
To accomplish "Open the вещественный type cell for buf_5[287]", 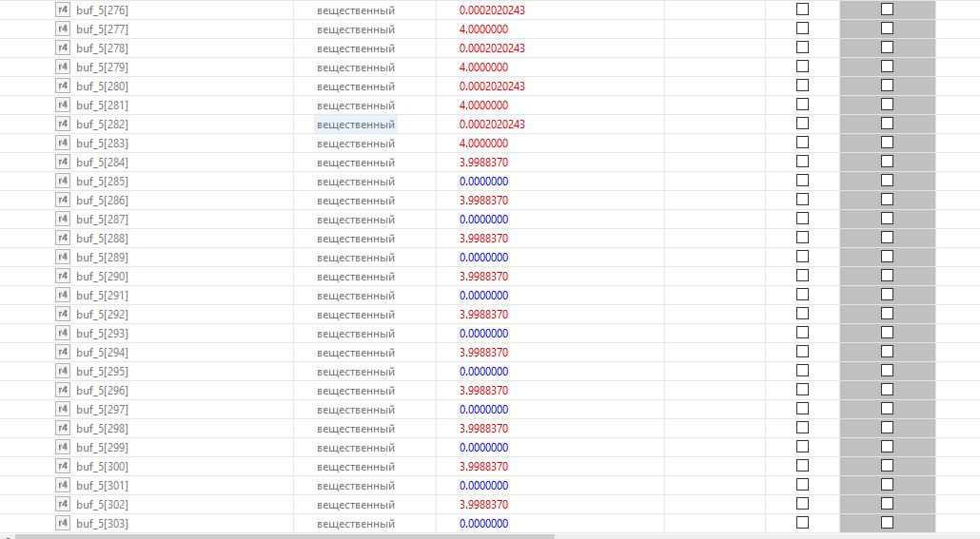I will tap(355, 220).
